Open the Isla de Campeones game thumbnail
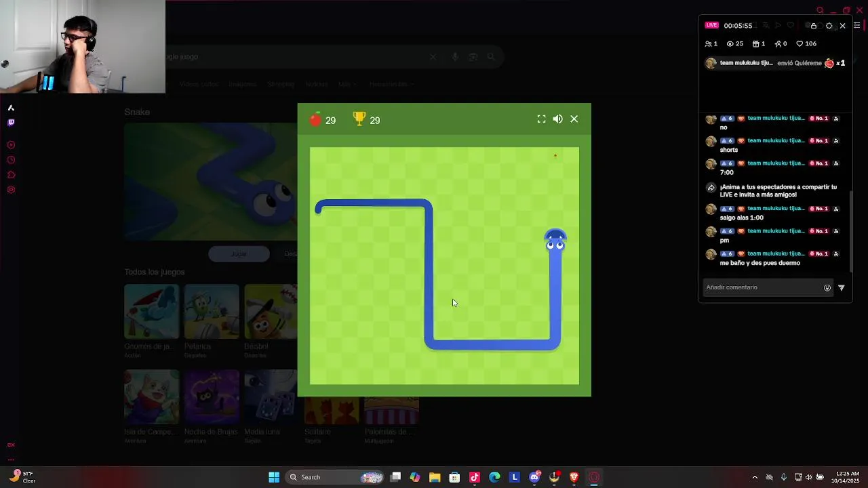The width and height of the screenshot is (868, 488). (x=151, y=396)
